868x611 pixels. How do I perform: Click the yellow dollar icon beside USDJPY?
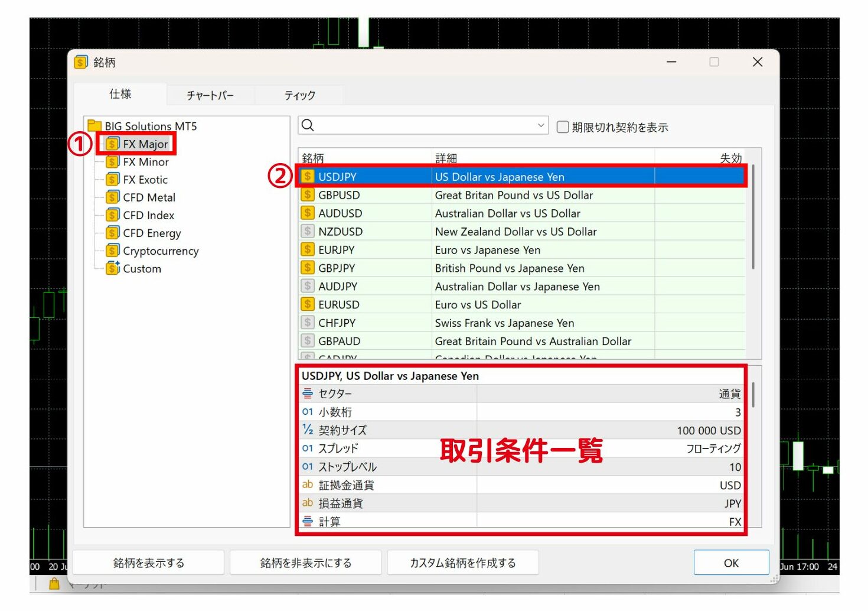click(x=308, y=176)
